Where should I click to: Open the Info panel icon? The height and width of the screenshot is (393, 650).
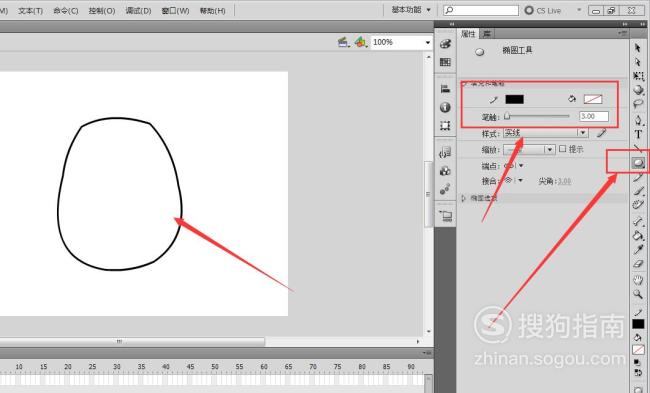click(x=445, y=107)
